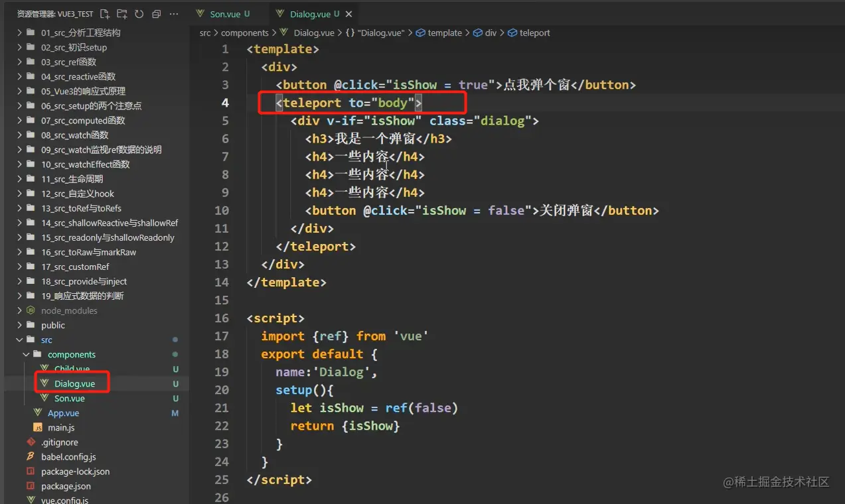Click 关闭弹窗 button text on line 10
Viewport: 845px width, 504px height.
(567, 211)
